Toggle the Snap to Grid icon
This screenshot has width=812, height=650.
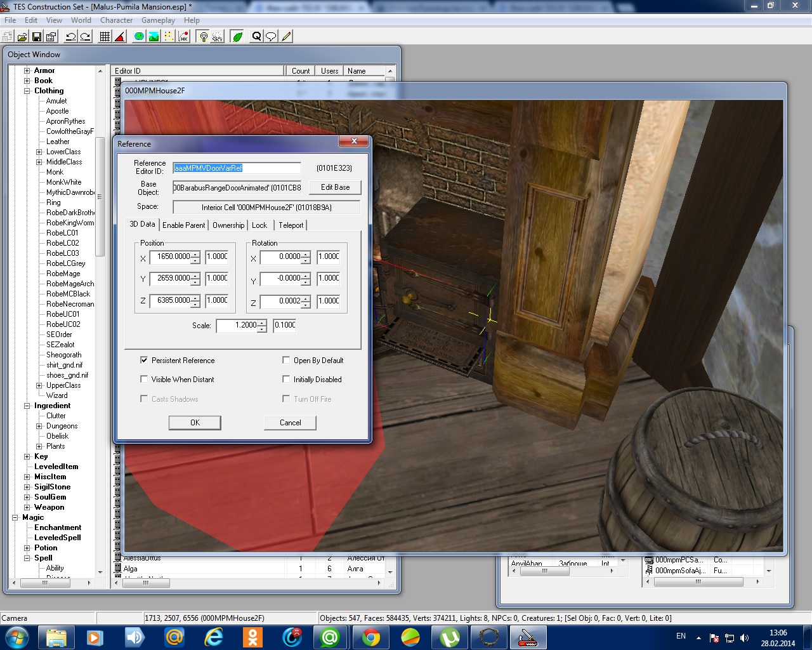[105, 37]
